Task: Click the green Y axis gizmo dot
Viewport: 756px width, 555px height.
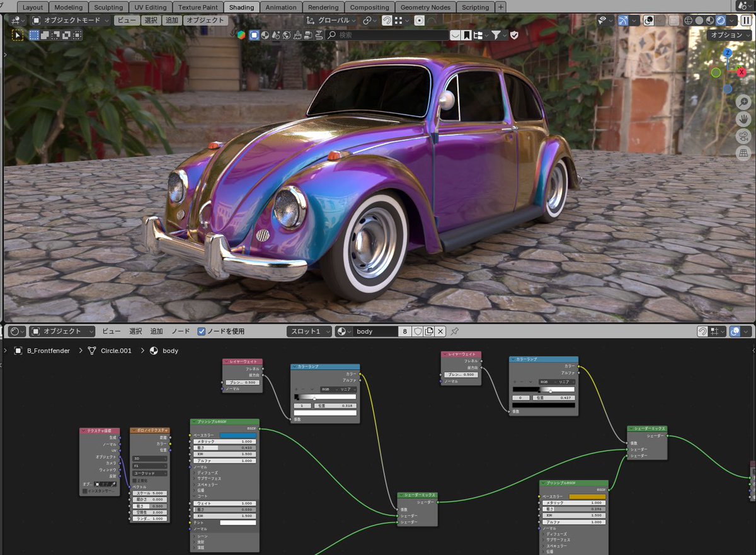Action: tap(716, 72)
